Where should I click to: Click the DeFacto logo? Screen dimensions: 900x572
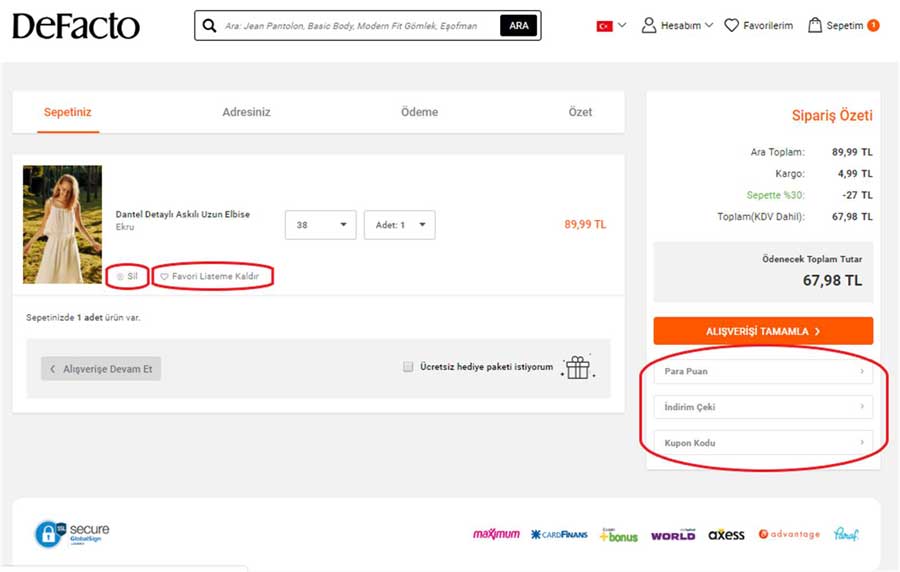coord(76,26)
